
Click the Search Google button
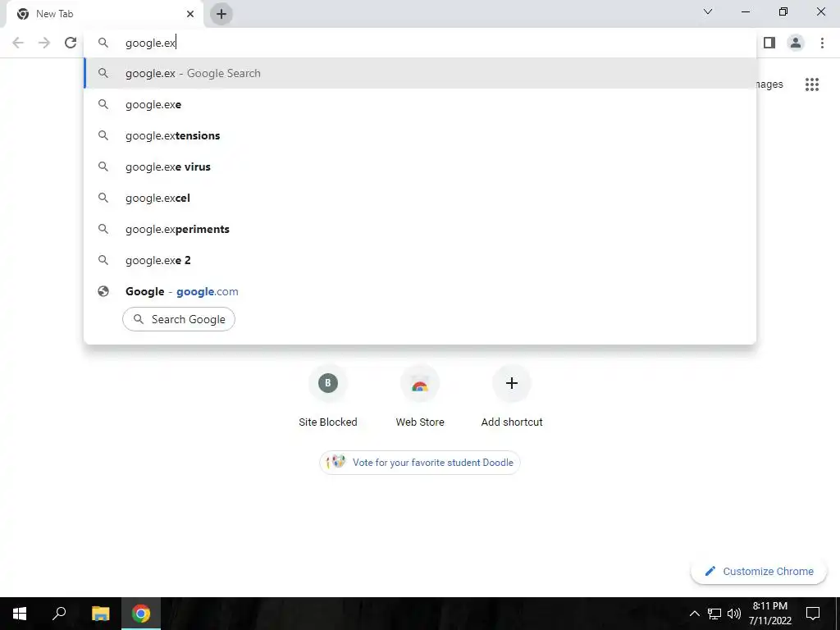pos(179,319)
